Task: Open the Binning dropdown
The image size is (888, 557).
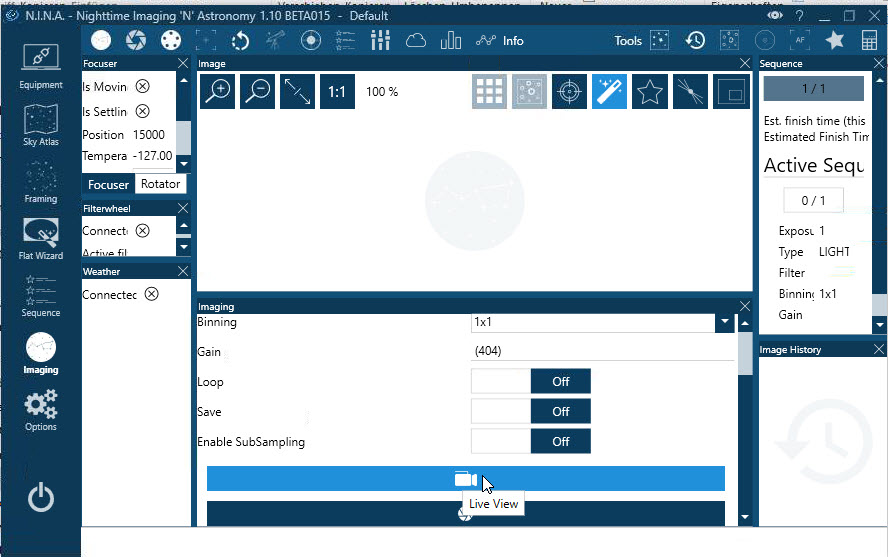Action: 724,323
